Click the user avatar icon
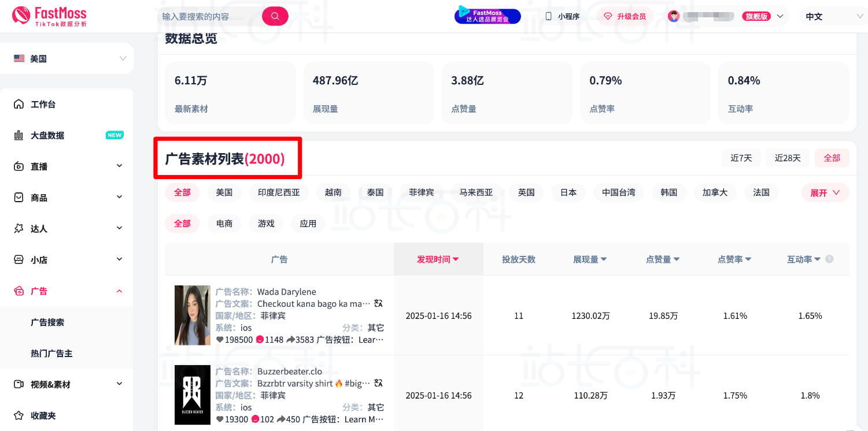The image size is (868, 431). pos(674,16)
